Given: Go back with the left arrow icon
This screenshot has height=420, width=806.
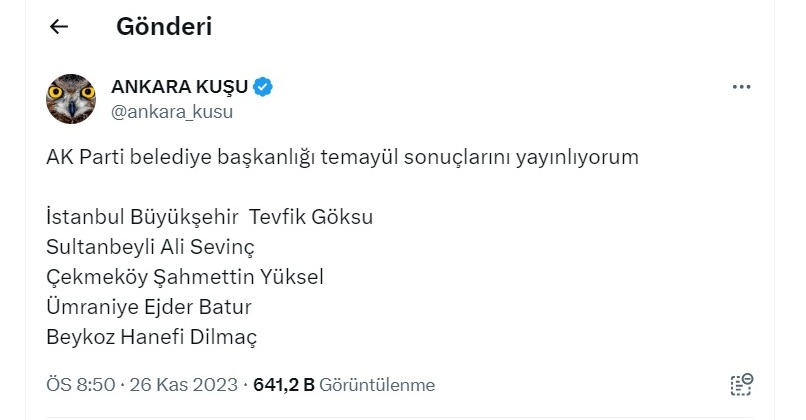Looking at the screenshot, I should point(59,27).
